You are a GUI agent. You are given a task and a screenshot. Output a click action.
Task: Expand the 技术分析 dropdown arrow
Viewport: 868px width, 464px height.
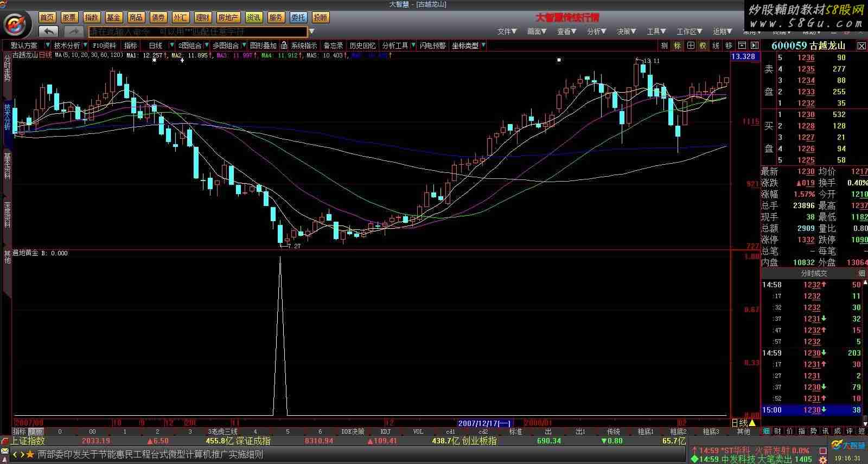85,46
